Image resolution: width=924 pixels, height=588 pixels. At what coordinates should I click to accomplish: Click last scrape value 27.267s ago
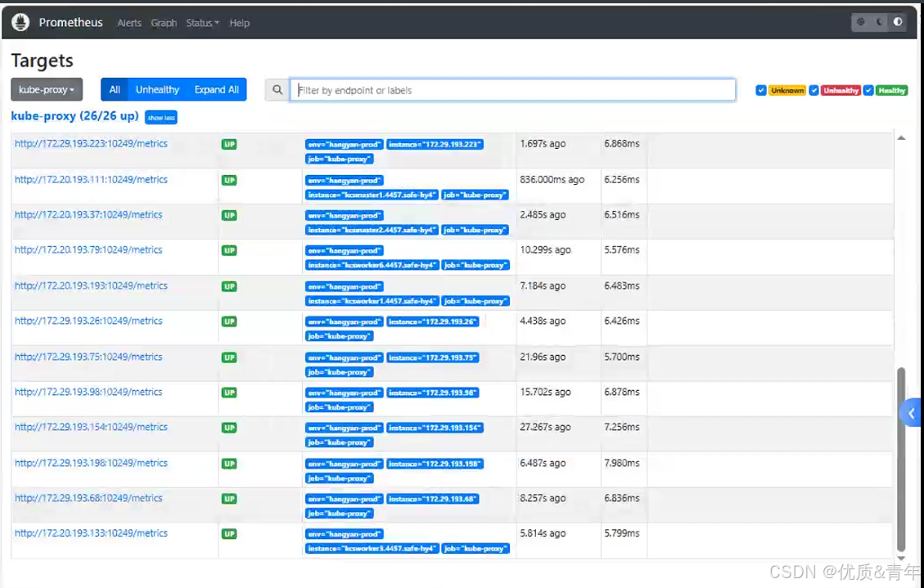click(545, 428)
